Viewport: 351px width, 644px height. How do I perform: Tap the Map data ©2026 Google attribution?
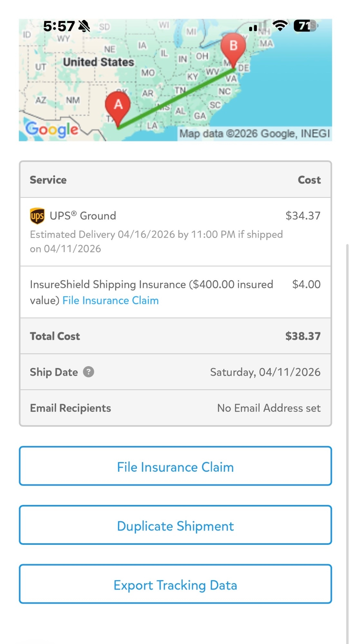(x=254, y=134)
